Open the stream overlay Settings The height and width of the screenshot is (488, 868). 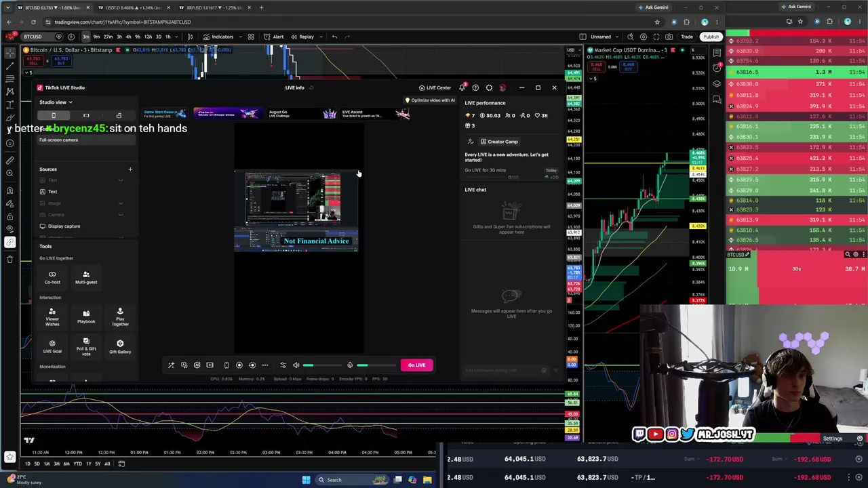(832, 439)
